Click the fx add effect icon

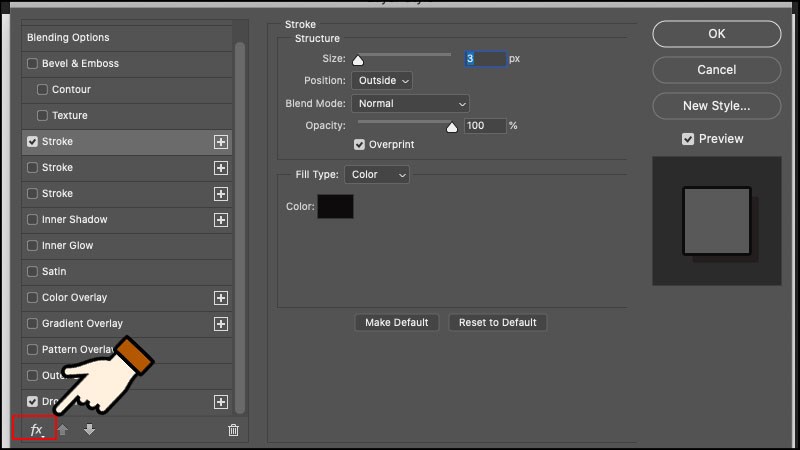pos(36,430)
